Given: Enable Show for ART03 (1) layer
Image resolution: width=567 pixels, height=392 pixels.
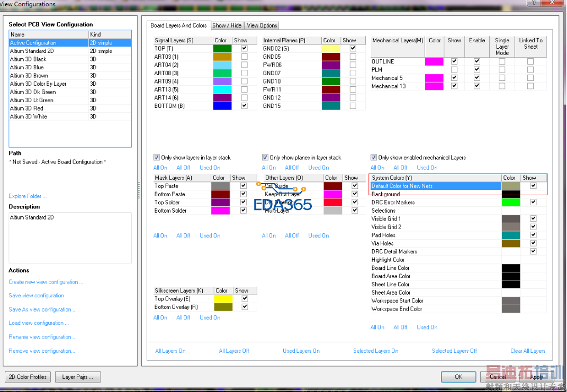Looking at the screenshot, I should [x=245, y=57].
